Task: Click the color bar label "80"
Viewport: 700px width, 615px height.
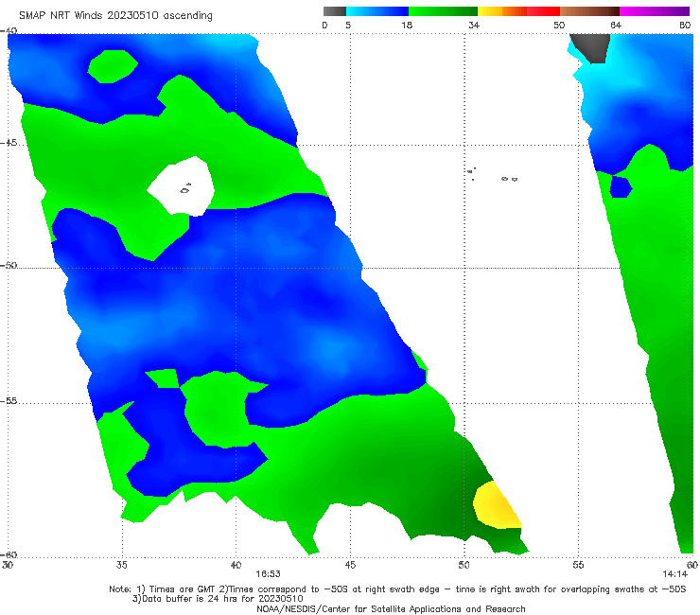Action: (x=685, y=25)
